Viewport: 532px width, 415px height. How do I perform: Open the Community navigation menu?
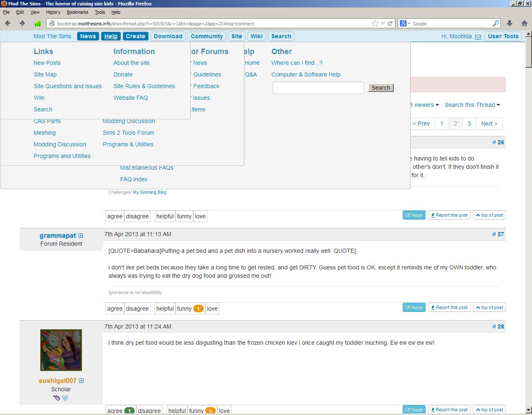207,36
